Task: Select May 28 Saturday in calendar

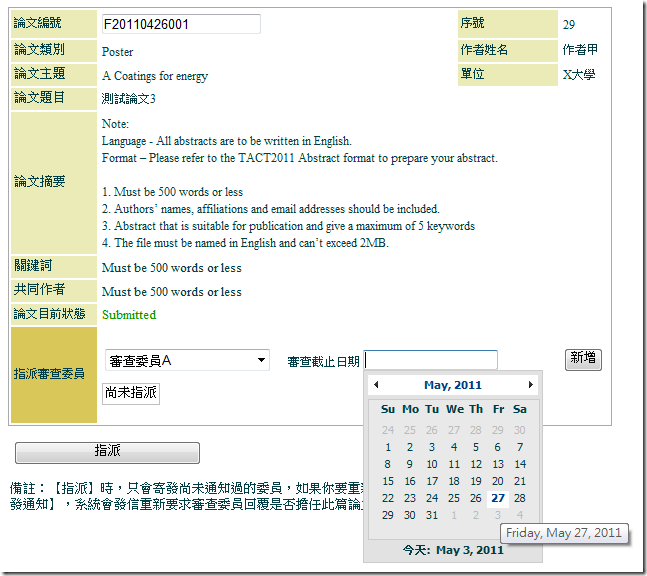Action: [520, 498]
